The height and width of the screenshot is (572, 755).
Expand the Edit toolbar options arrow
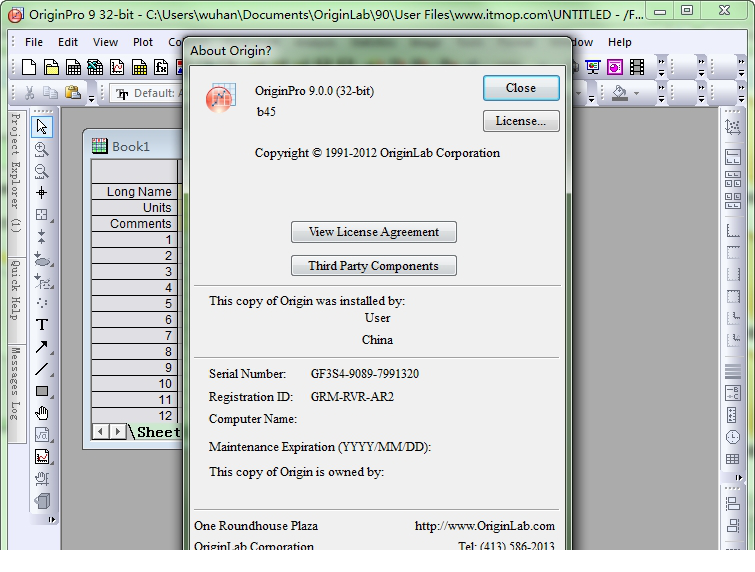tap(91, 99)
